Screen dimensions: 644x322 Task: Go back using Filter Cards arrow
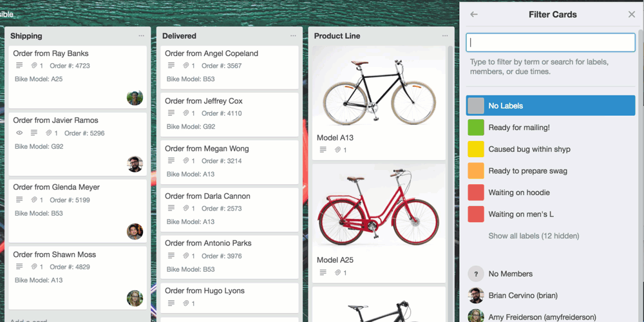pyautogui.click(x=474, y=14)
